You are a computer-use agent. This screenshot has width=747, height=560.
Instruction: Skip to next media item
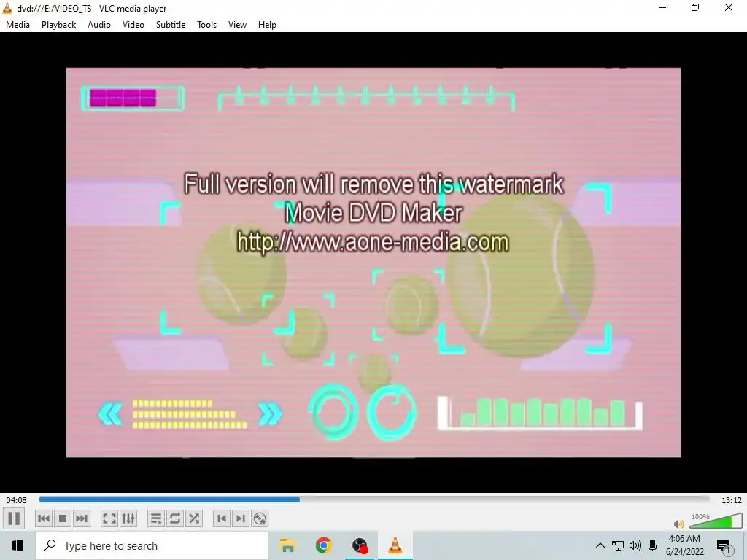click(x=82, y=518)
